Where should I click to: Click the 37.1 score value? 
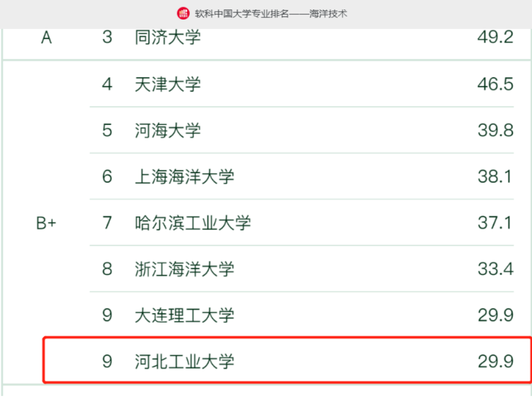tap(495, 223)
